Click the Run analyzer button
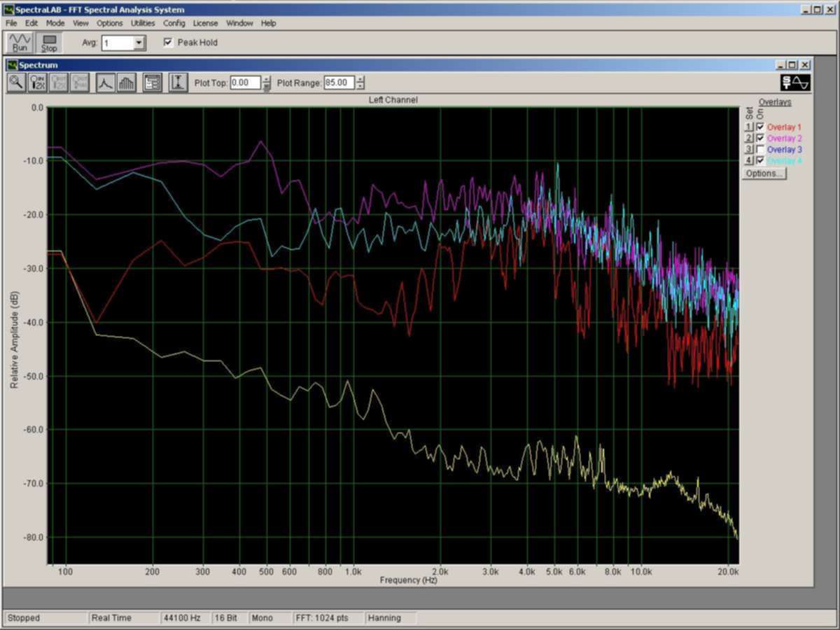Viewport: 840px width, 630px height. click(x=20, y=43)
